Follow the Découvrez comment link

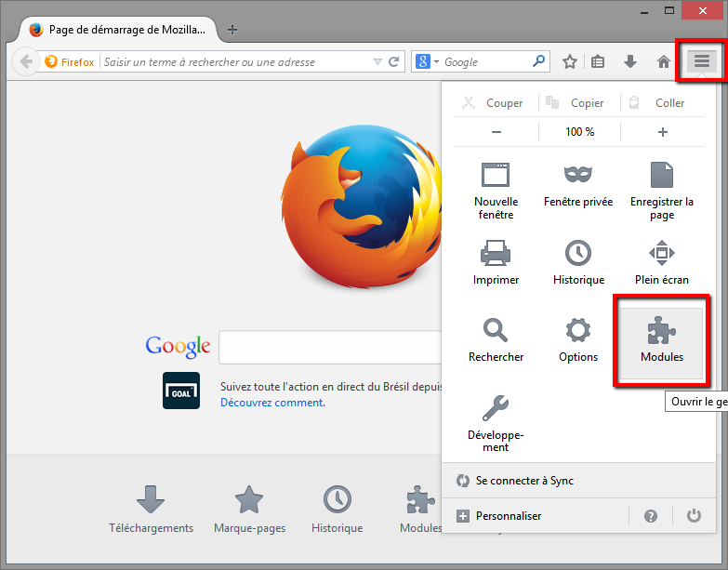(x=273, y=403)
